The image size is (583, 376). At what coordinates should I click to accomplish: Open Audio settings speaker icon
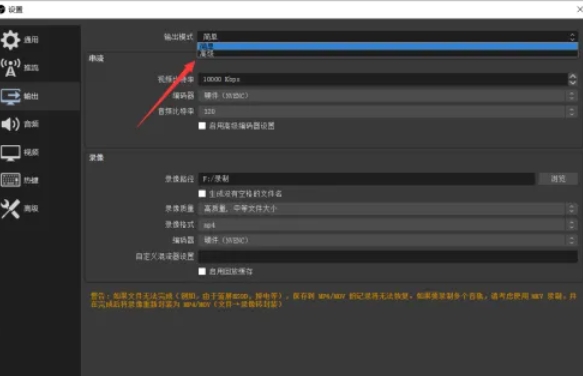(10, 124)
